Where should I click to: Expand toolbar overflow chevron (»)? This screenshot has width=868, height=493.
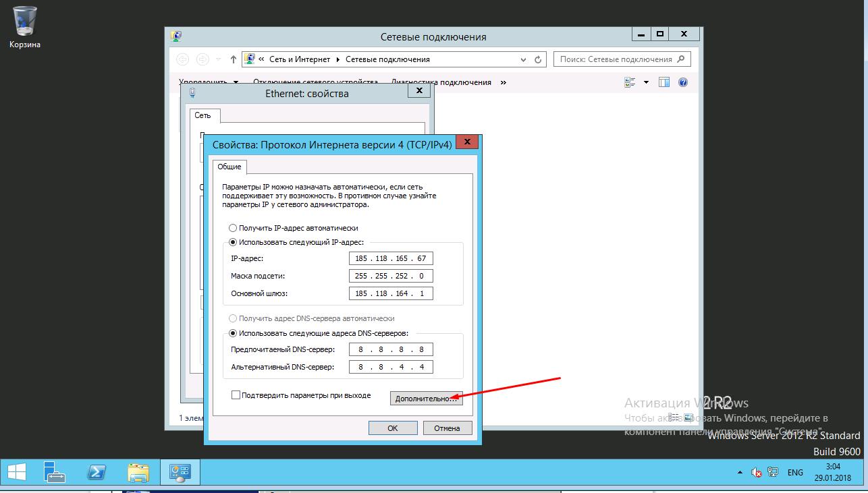coord(504,82)
